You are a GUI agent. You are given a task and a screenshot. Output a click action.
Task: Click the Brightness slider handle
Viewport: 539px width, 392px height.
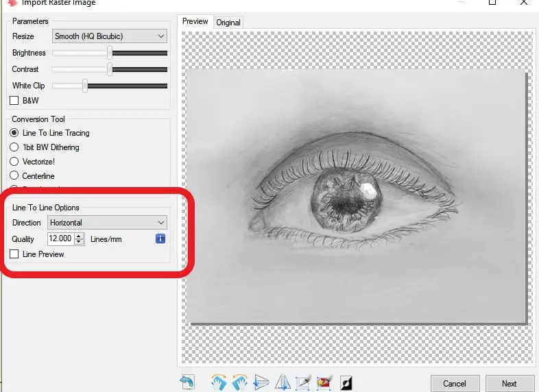(110, 53)
